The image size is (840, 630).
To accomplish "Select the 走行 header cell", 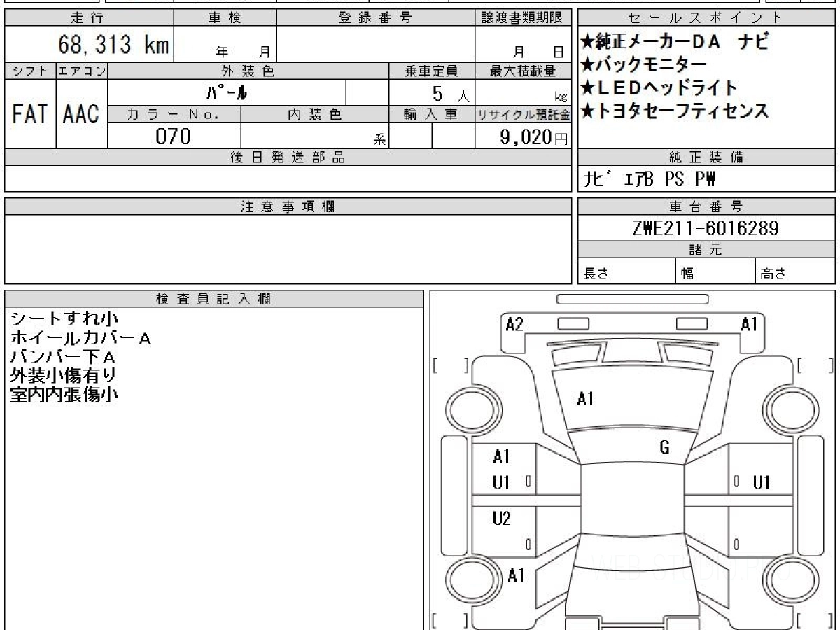I will point(88,18).
